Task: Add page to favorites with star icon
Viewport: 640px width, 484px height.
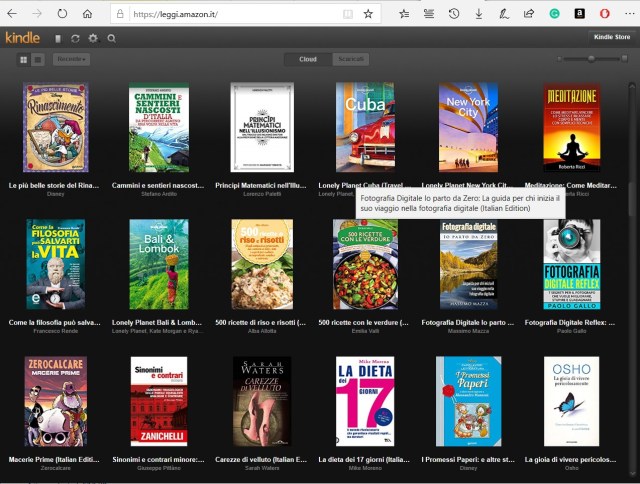Action: pyautogui.click(x=367, y=14)
